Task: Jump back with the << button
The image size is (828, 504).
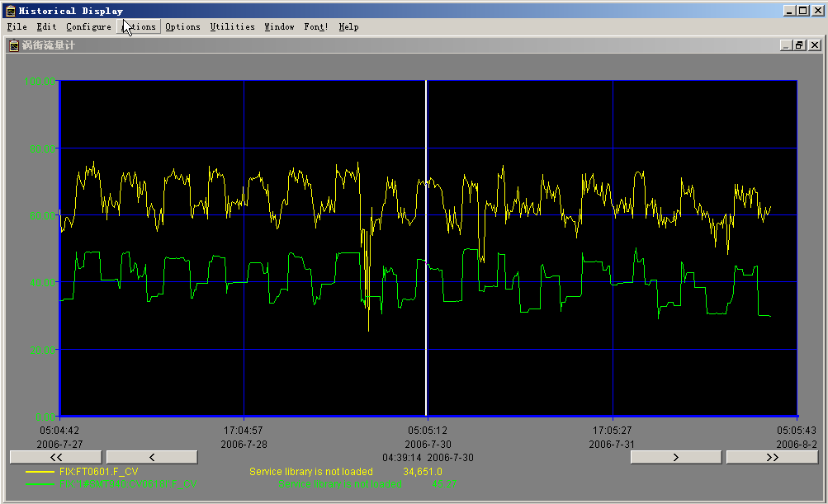Action: 55,457
